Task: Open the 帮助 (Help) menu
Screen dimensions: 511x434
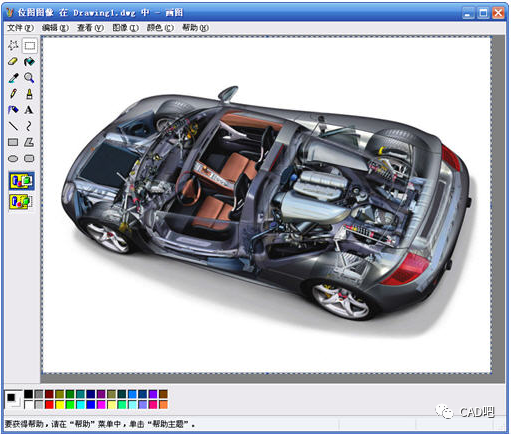Action: click(195, 28)
